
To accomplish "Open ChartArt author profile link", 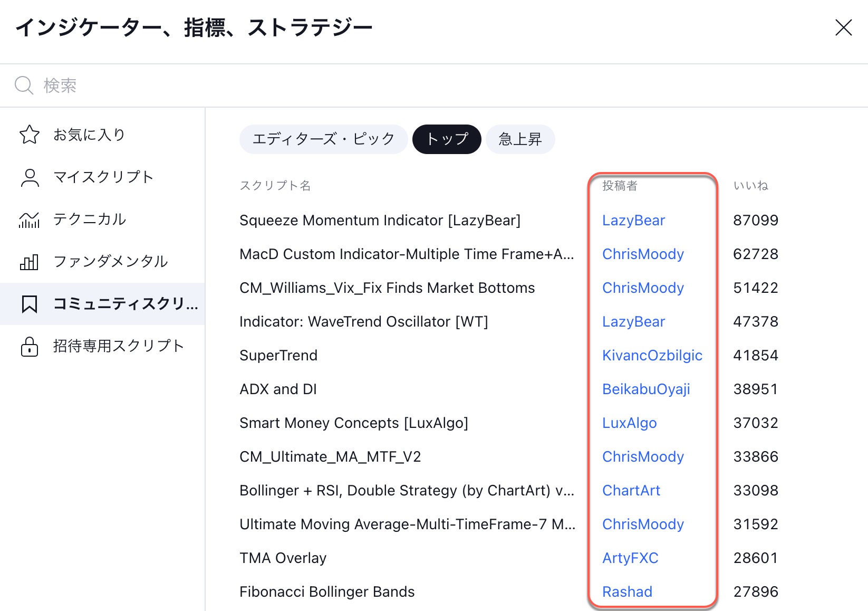I will click(x=631, y=491).
